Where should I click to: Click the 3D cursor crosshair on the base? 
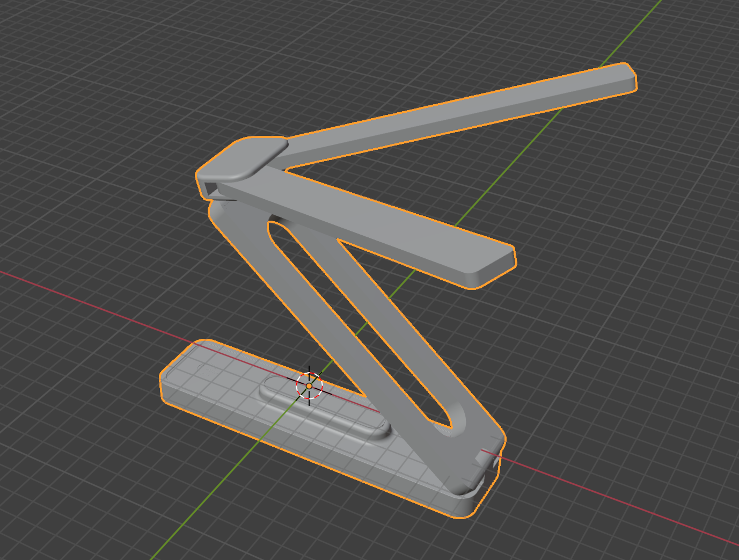(309, 386)
